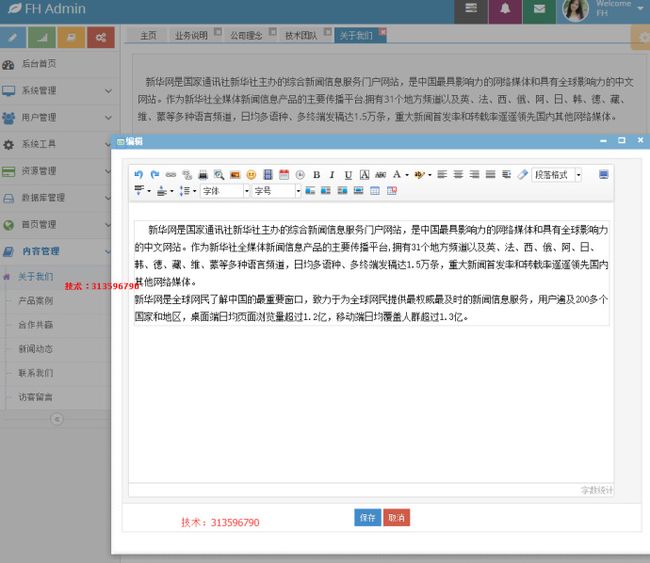Screen dimensions: 650x563
Task: Align text left
Action: (442, 175)
